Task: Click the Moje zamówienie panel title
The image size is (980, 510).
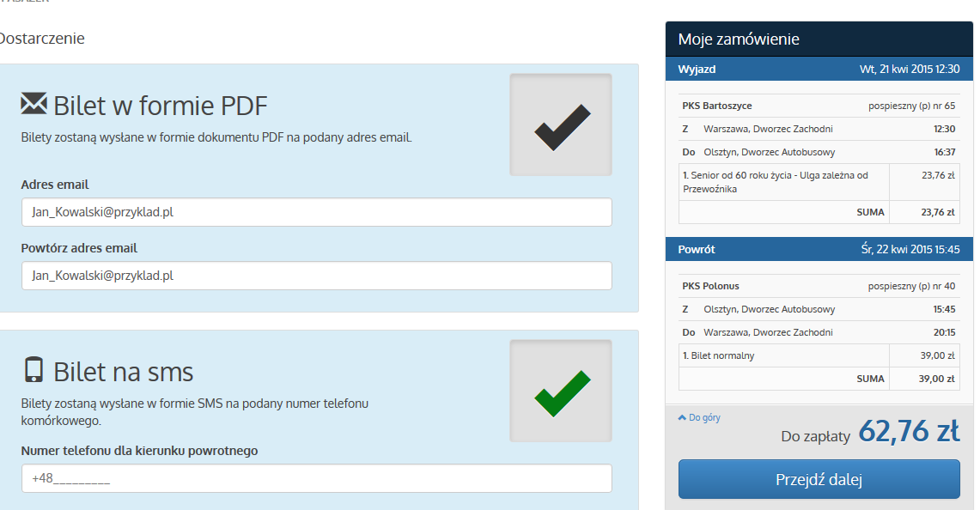Action: pos(739,39)
